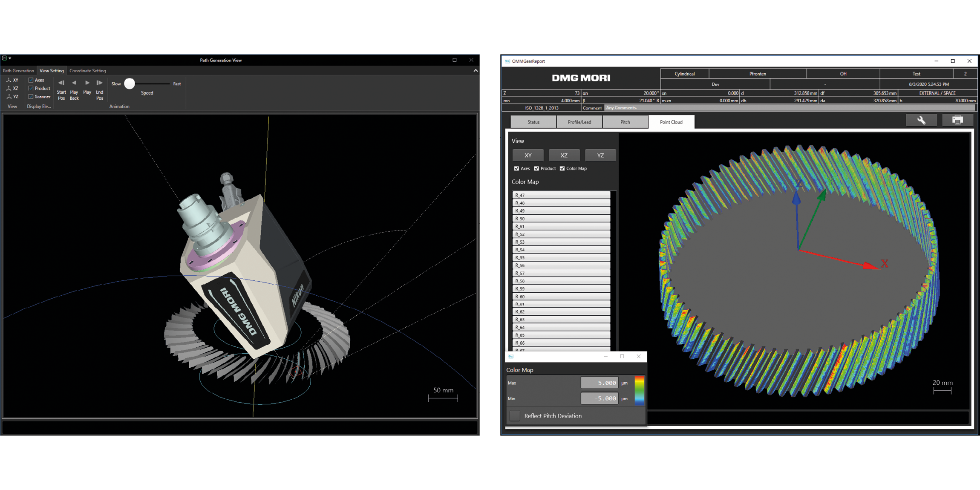The height and width of the screenshot is (490, 980).
Task: Click the Play Back animation button
Action: pyautogui.click(x=74, y=89)
